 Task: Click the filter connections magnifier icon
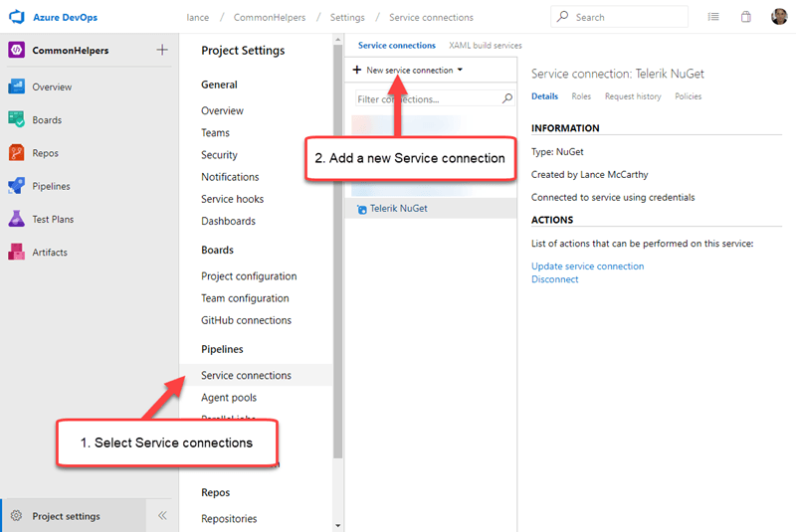click(x=506, y=98)
